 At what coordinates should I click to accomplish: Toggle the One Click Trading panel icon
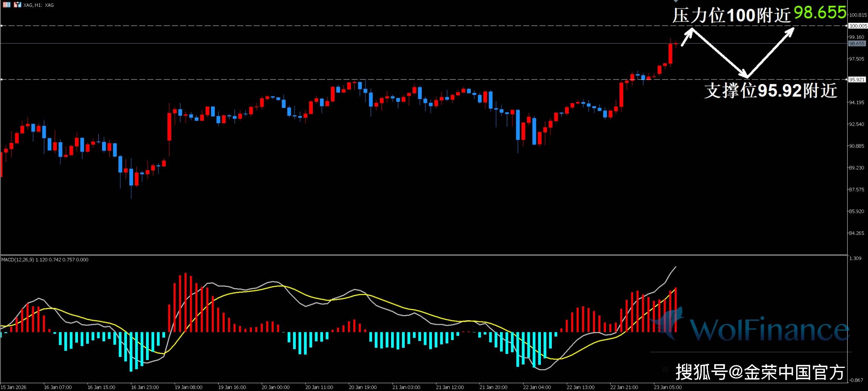pos(17,5)
